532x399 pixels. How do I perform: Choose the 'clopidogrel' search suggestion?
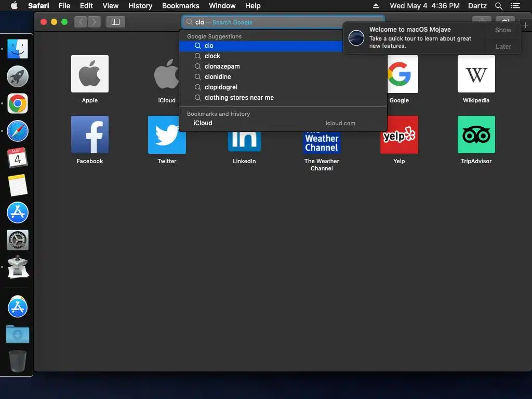283,87
